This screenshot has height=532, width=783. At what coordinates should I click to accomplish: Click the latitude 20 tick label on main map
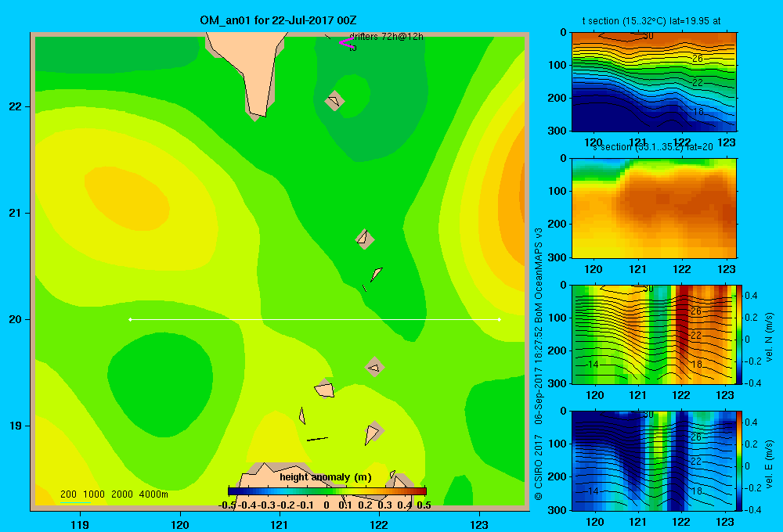16,319
